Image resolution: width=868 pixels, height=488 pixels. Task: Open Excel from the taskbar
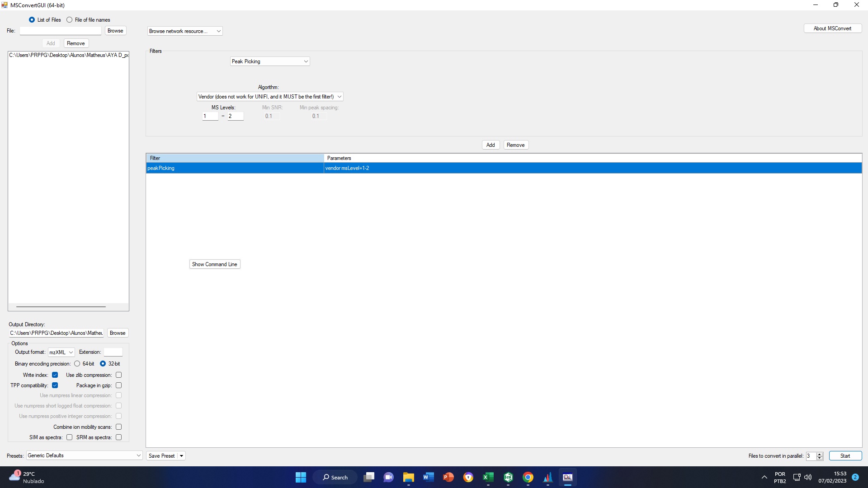coord(488,477)
